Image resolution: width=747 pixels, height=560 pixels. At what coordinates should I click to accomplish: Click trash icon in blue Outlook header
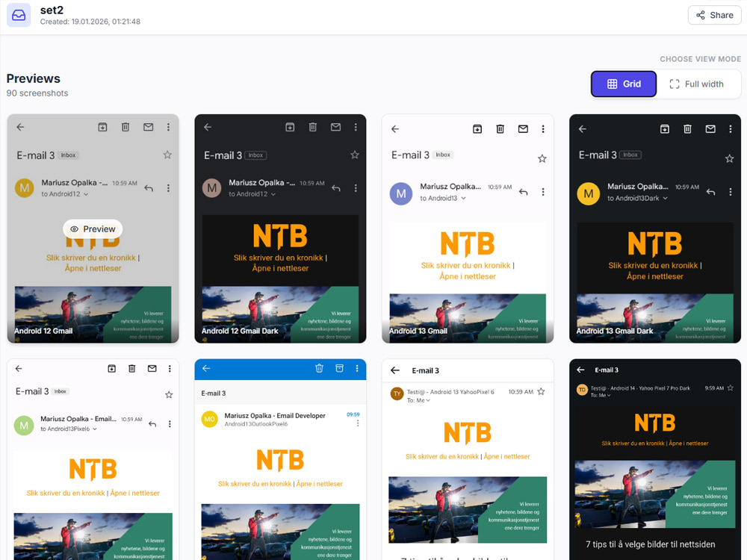pyautogui.click(x=319, y=368)
